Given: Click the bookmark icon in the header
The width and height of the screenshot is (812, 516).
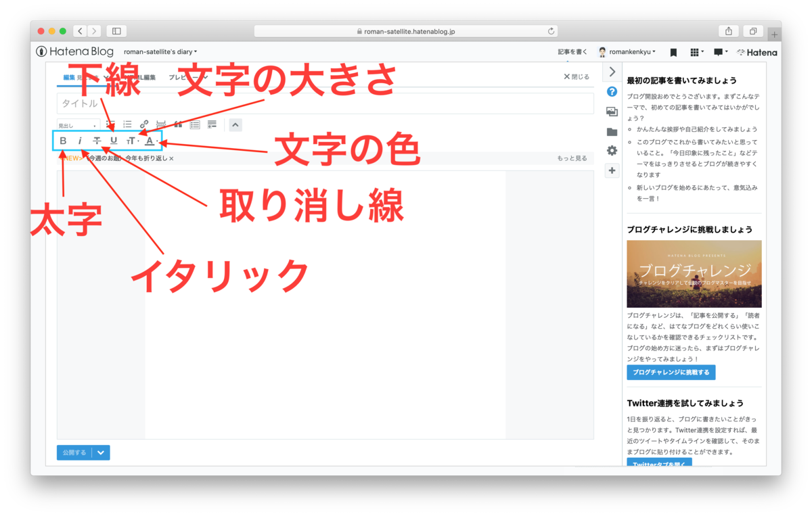Looking at the screenshot, I should pyautogui.click(x=673, y=52).
